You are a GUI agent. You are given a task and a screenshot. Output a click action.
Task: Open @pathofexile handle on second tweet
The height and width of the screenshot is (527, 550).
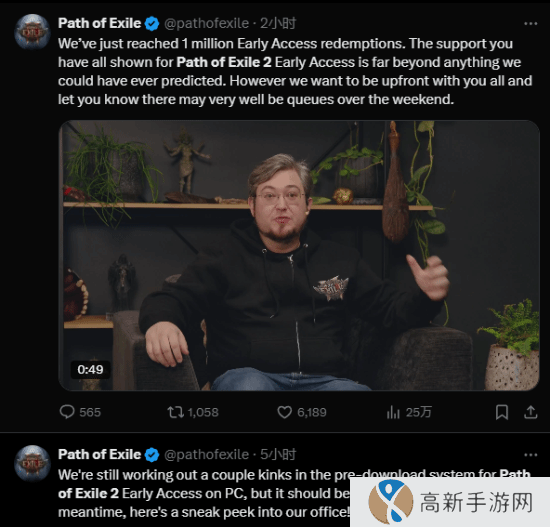pyautogui.click(x=207, y=455)
